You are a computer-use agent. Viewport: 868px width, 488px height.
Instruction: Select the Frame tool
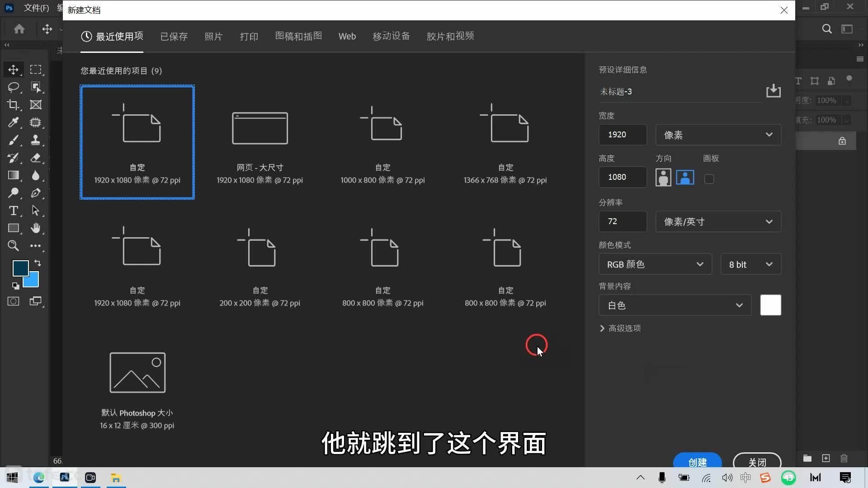(36, 105)
